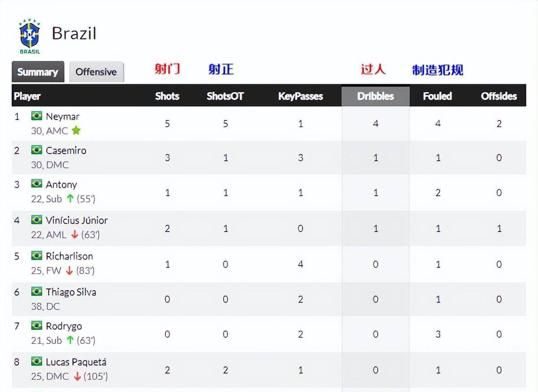Click the Brazil flag beside Neymar
The height and width of the screenshot is (392, 538).
point(36,116)
